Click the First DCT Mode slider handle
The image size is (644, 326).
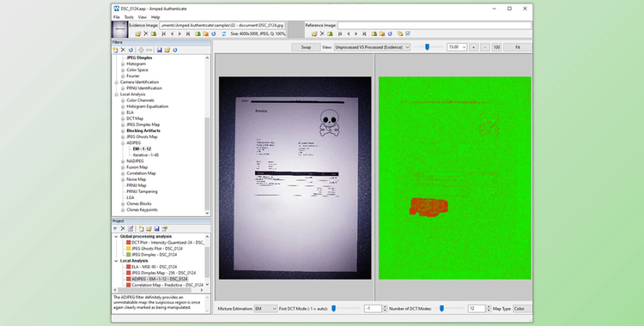[x=333, y=308]
